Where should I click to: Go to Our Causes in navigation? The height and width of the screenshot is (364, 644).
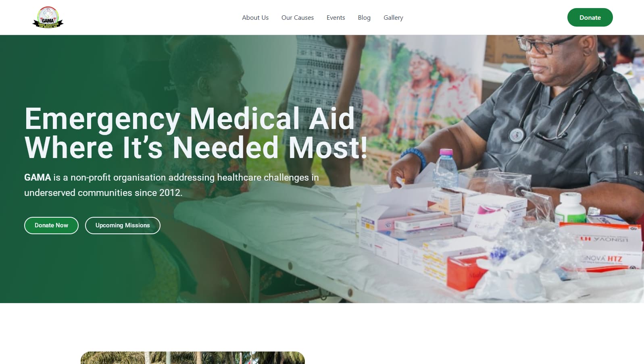[x=298, y=18]
